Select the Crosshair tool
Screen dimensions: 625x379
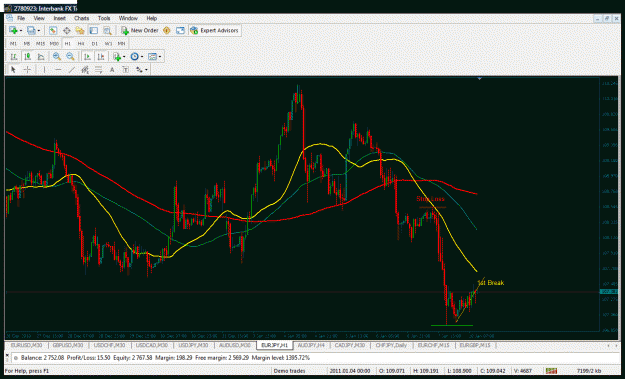(x=27, y=70)
